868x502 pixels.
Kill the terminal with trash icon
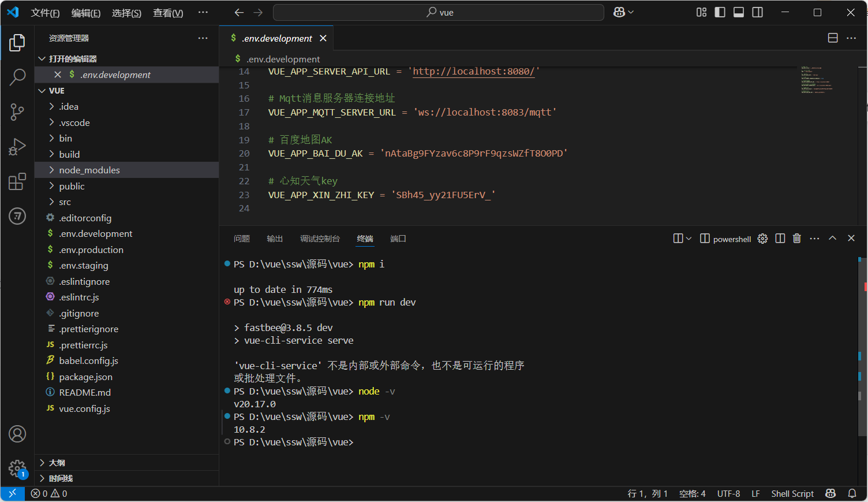pyautogui.click(x=797, y=239)
